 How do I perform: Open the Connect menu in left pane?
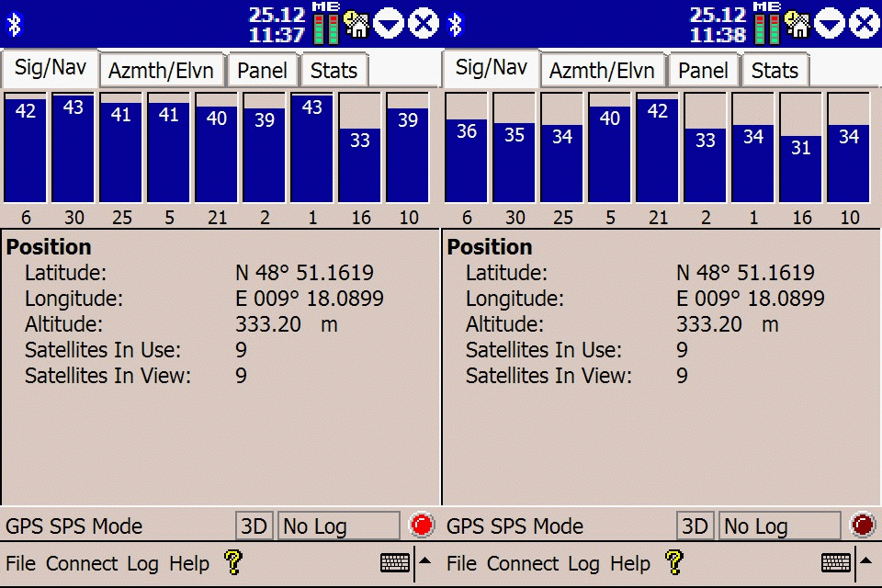[x=82, y=563]
